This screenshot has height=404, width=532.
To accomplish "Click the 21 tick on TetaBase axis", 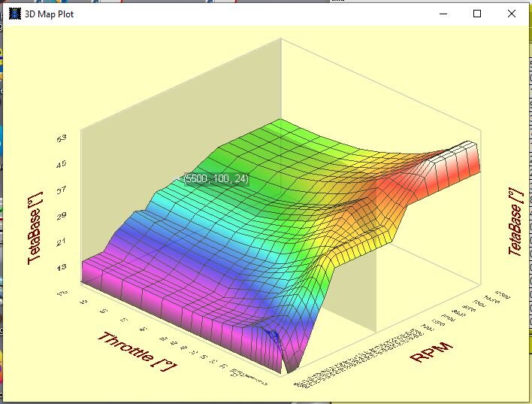I will pos(61,241).
